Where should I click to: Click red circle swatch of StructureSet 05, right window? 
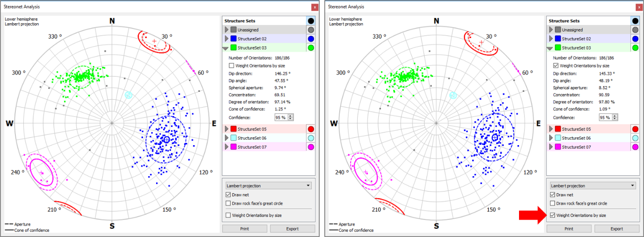[635, 129]
